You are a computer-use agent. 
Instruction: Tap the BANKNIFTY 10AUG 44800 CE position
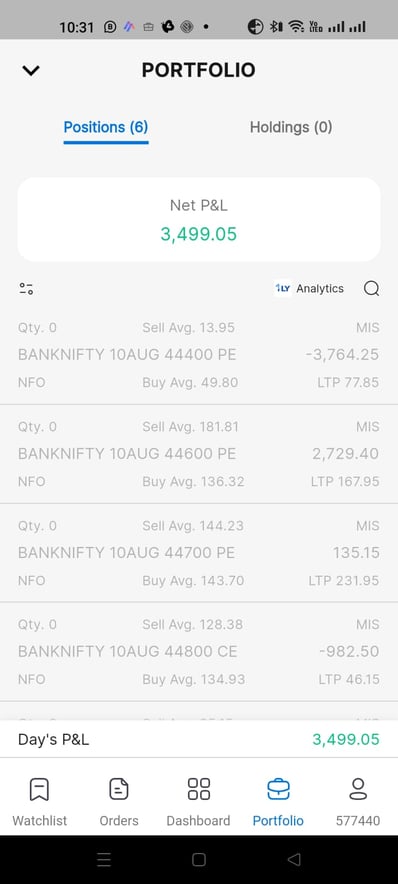click(x=199, y=652)
